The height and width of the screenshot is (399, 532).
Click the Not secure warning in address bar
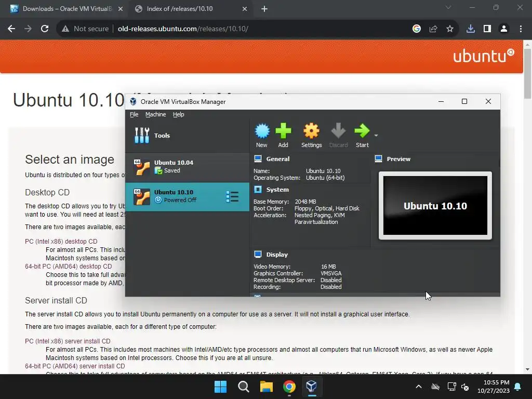point(85,29)
